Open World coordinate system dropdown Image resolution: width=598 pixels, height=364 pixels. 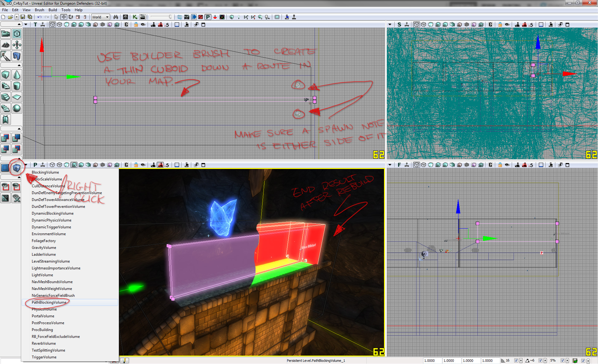(x=100, y=17)
